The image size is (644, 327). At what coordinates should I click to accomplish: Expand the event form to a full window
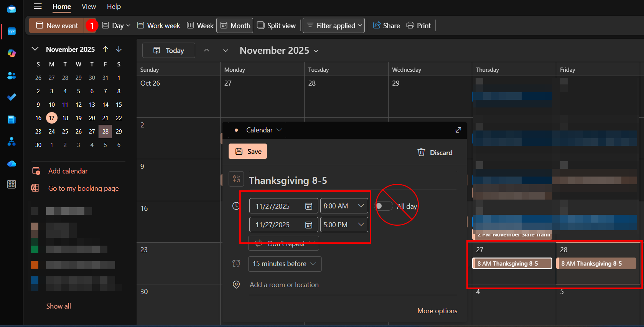(458, 130)
